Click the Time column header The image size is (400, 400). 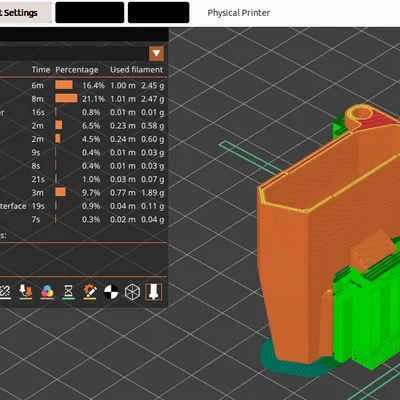[x=41, y=70]
